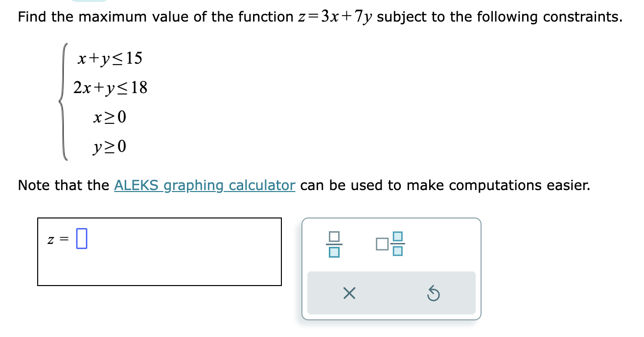
Task: Click the white answer response area
Action: coord(161,251)
